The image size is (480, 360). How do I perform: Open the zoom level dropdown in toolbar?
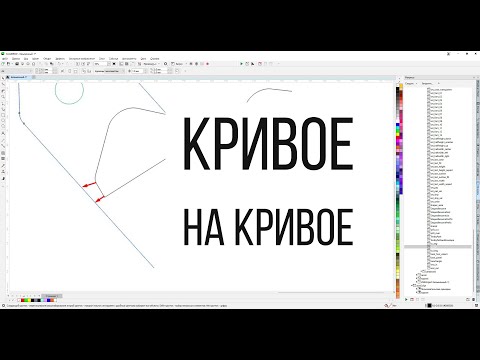[x=109, y=64]
